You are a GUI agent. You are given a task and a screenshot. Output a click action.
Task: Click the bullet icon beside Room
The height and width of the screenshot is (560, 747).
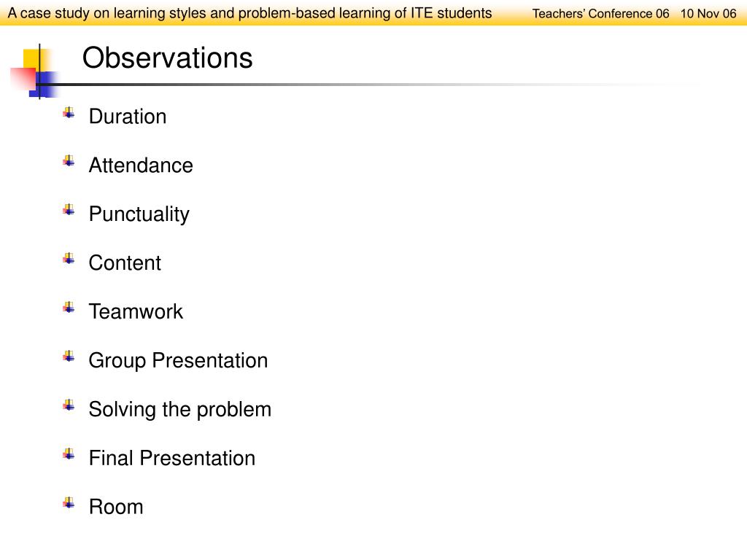point(69,503)
